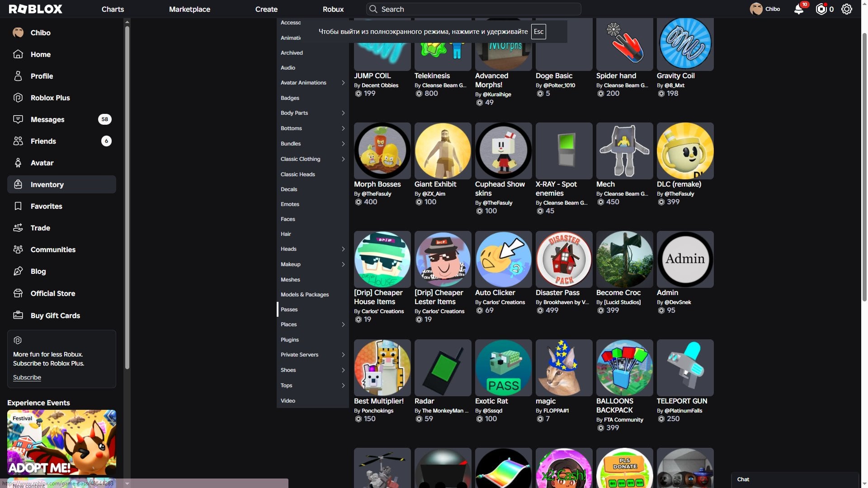The image size is (868, 488).
Task: Open the Auto Clicker pass title
Action: [495, 293]
